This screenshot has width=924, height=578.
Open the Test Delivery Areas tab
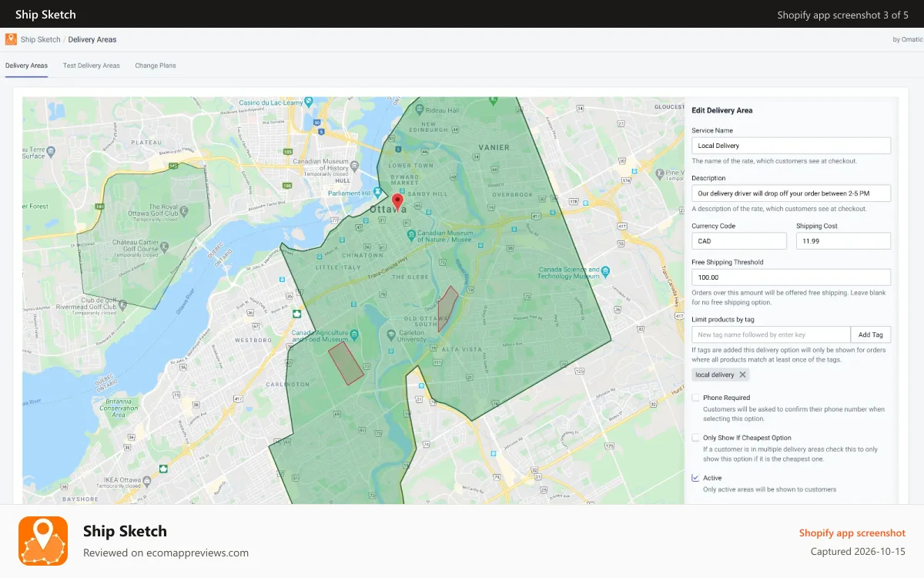(92, 66)
